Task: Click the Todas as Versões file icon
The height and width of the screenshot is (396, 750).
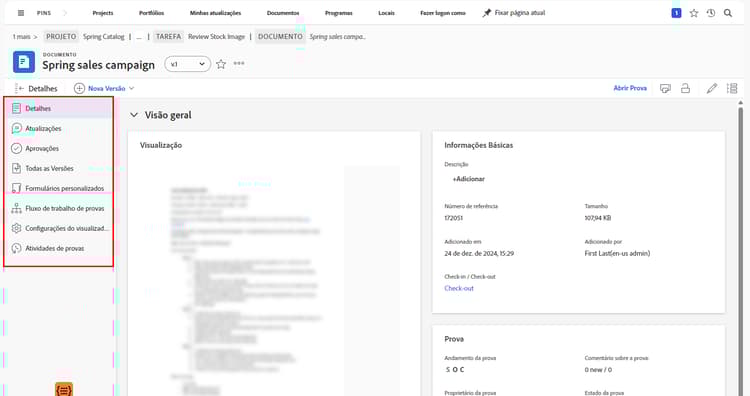Action: pyautogui.click(x=16, y=168)
